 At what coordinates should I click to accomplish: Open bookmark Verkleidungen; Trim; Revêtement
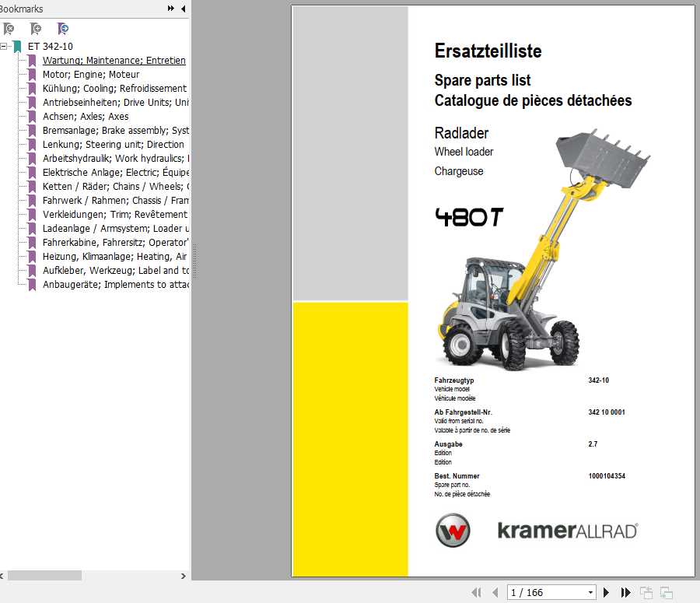click(115, 215)
